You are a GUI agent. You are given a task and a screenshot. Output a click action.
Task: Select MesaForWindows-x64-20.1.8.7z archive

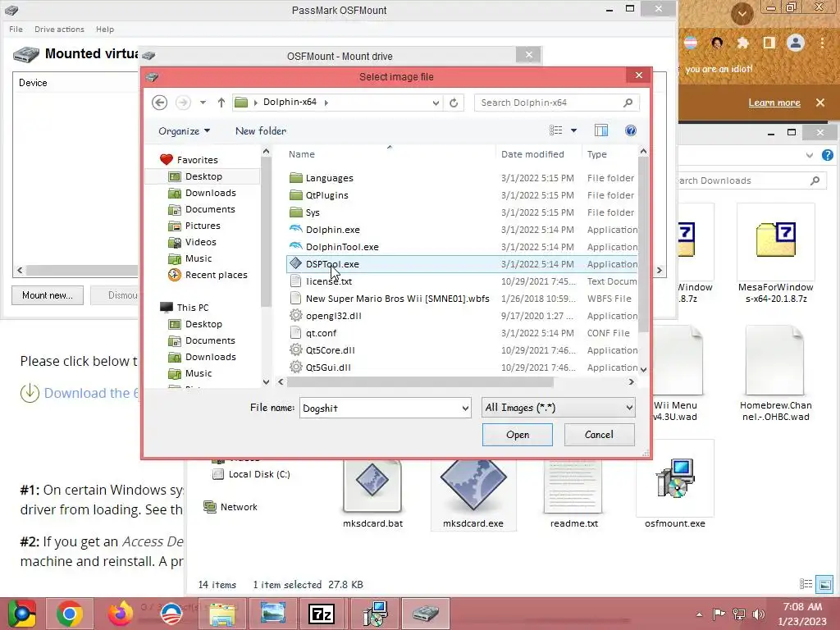[x=776, y=254]
